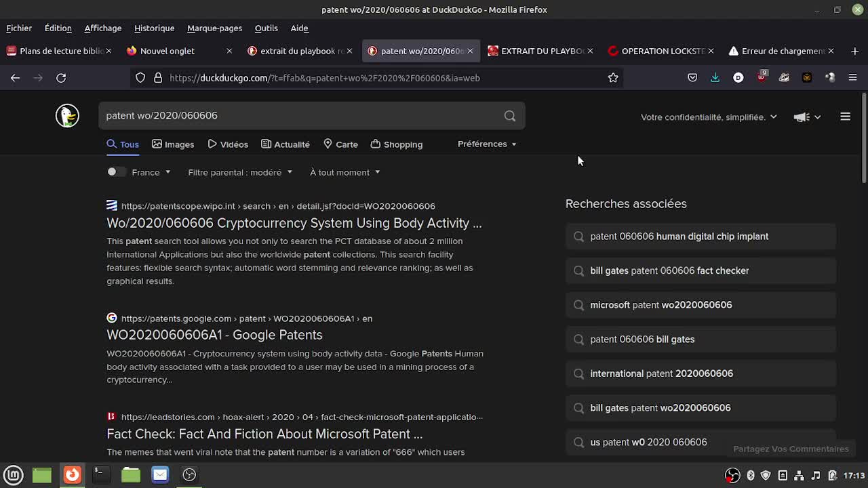The image size is (868, 488).
Task: Click the DuckDuckGo duck logo
Action: click(67, 116)
